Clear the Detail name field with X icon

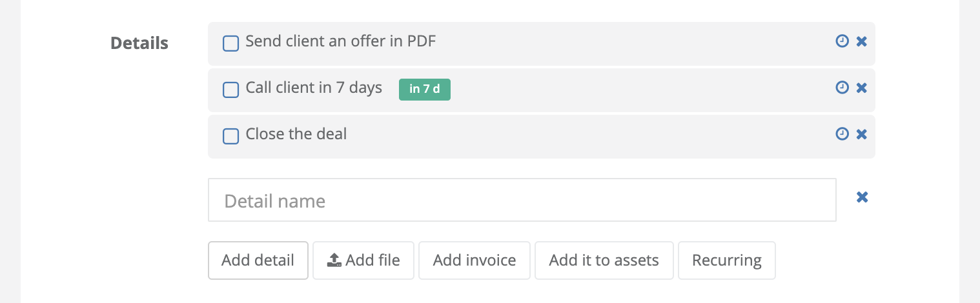862,197
